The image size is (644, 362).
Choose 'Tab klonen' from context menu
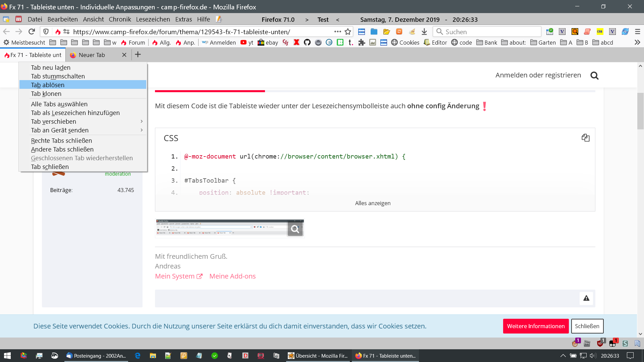pyautogui.click(x=46, y=94)
